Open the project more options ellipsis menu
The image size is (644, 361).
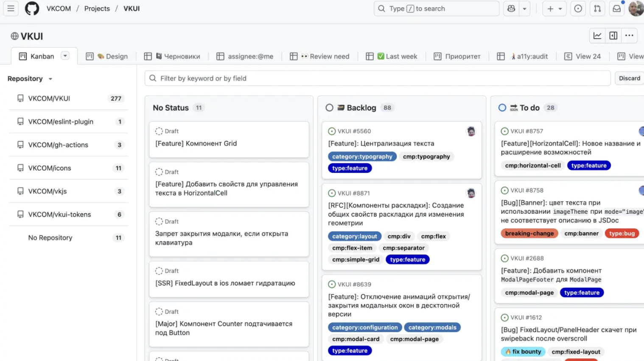click(x=629, y=36)
